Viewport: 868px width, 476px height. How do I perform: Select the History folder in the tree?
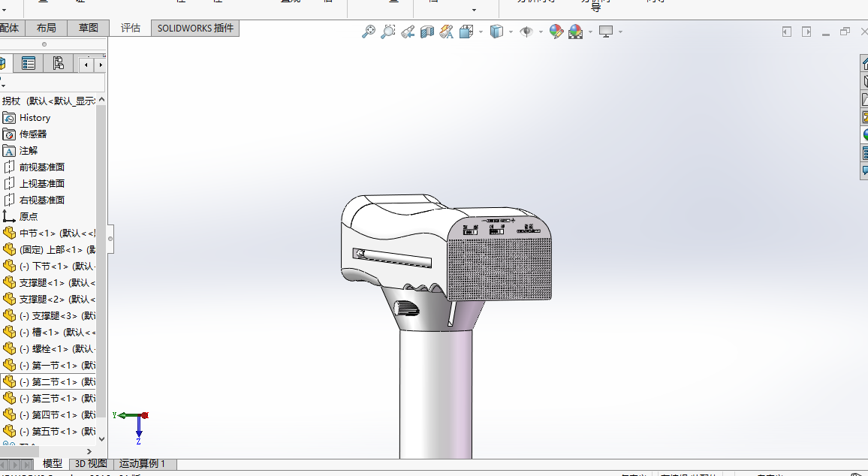(35, 118)
